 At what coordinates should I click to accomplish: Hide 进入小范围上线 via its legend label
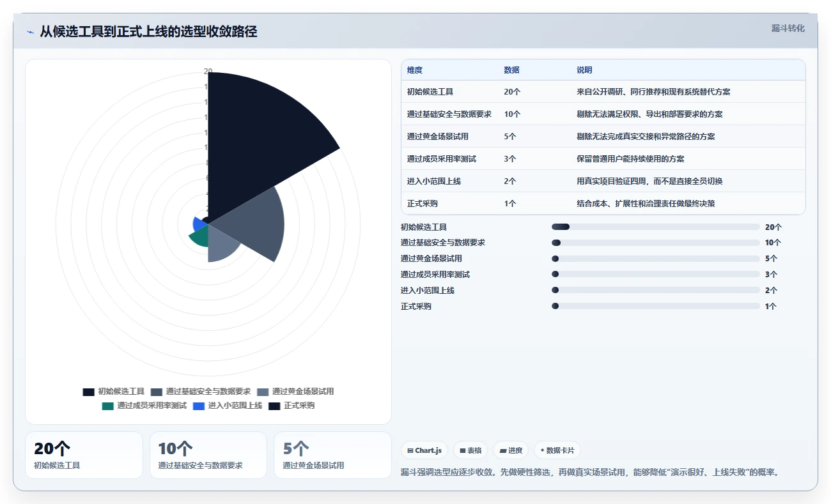235,406
